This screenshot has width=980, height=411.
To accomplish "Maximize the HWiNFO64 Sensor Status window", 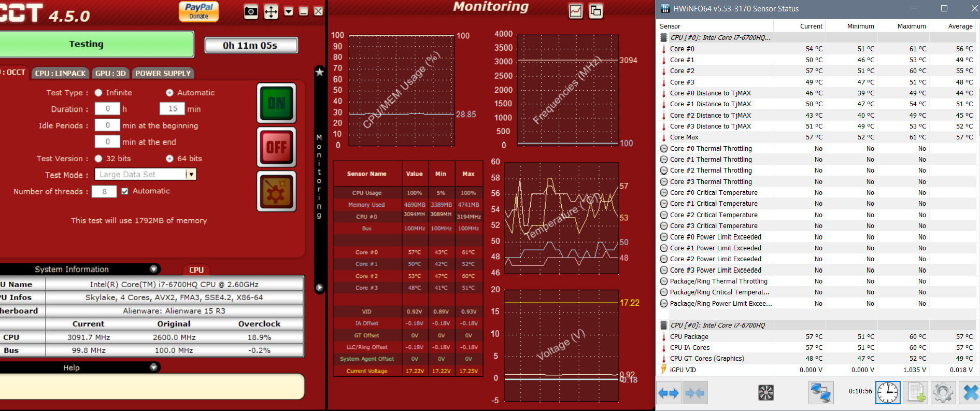I will coord(944,8).
